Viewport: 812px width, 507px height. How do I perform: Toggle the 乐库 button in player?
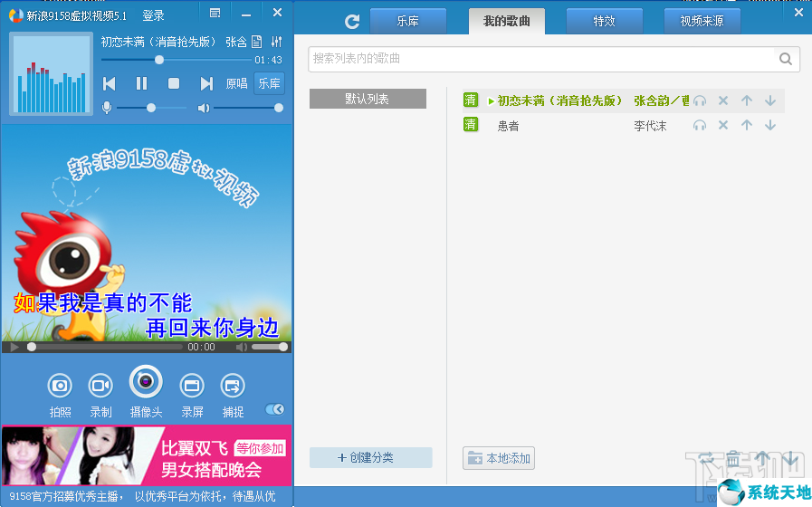point(269,83)
